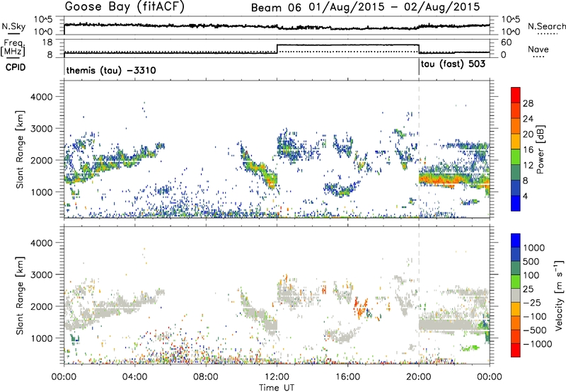
Task: Click the red-orange velocity patch near 16:30
Action: click(x=360, y=307)
